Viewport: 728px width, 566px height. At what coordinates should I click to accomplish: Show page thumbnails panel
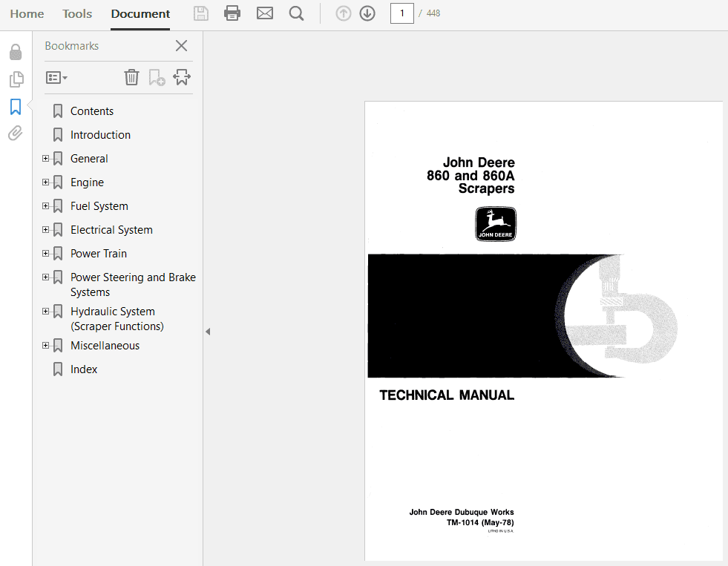[x=16, y=79]
